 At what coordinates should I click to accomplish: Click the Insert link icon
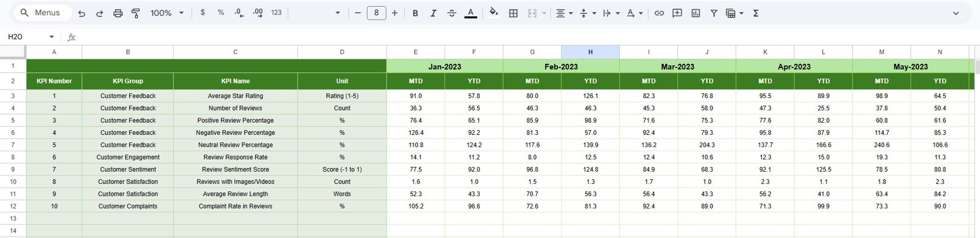pos(659,13)
